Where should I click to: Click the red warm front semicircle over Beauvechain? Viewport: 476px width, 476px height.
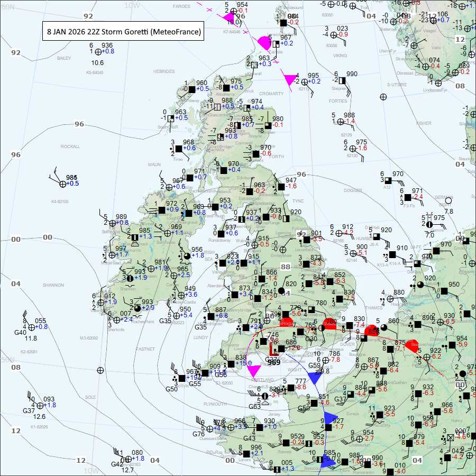pyautogui.click(x=411, y=344)
